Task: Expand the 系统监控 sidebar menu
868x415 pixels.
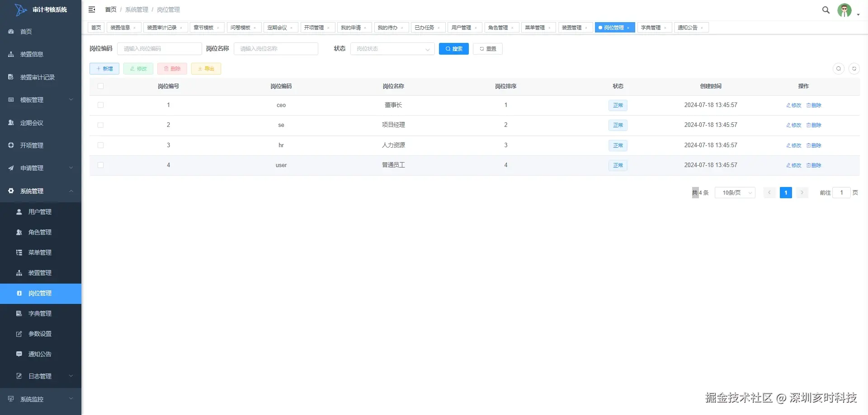Action: (41, 399)
